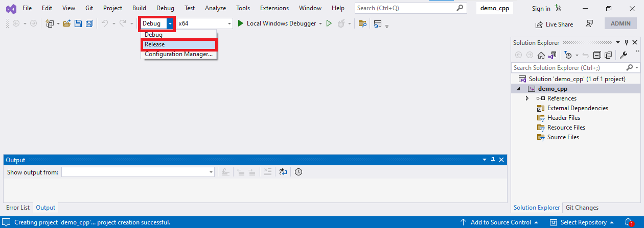Select the External Dependencies item
This screenshot has width=644, height=228.
pos(572,108)
